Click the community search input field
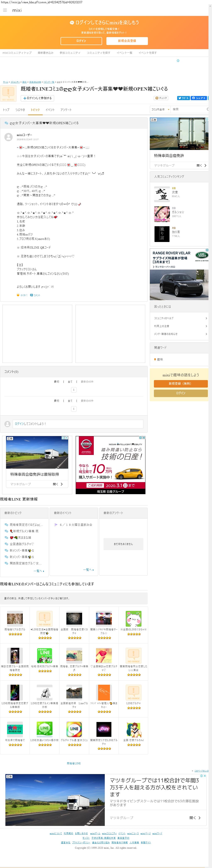 point(189,109)
